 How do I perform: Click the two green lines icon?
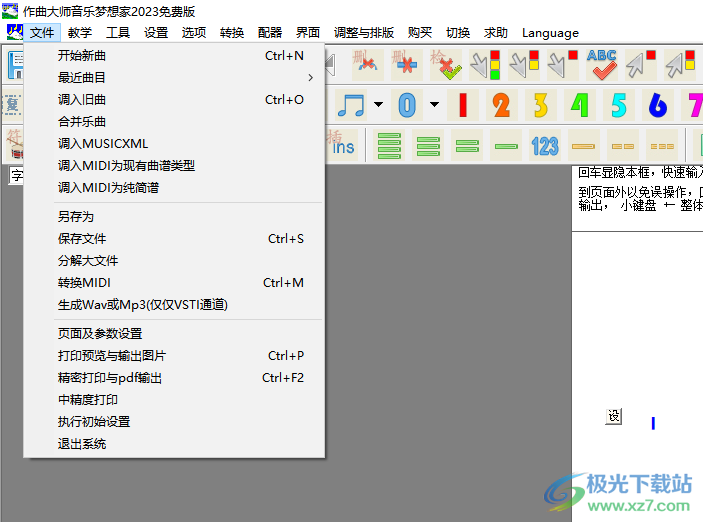point(467,145)
